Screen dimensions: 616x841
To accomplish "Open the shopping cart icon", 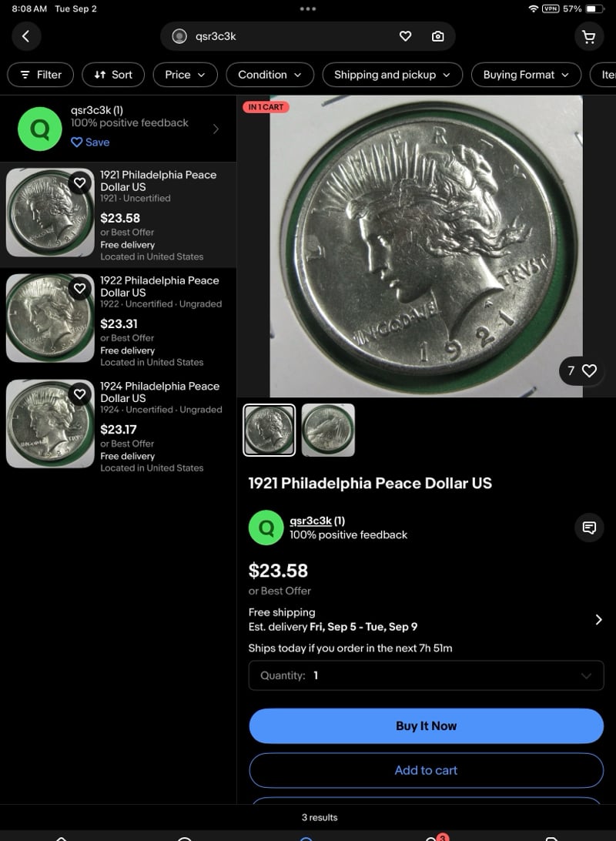I will click(588, 36).
